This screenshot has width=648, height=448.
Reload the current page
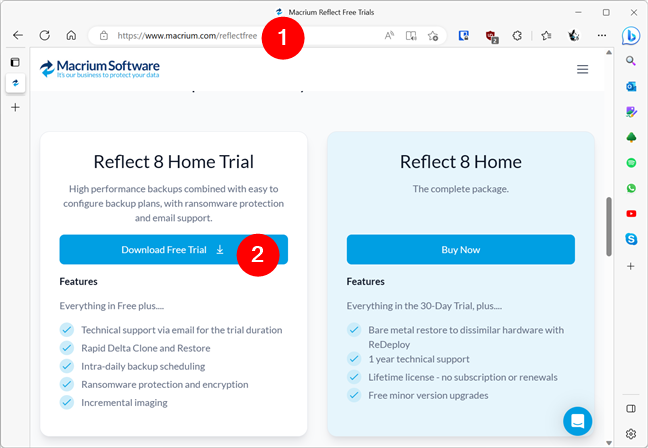click(x=45, y=36)
